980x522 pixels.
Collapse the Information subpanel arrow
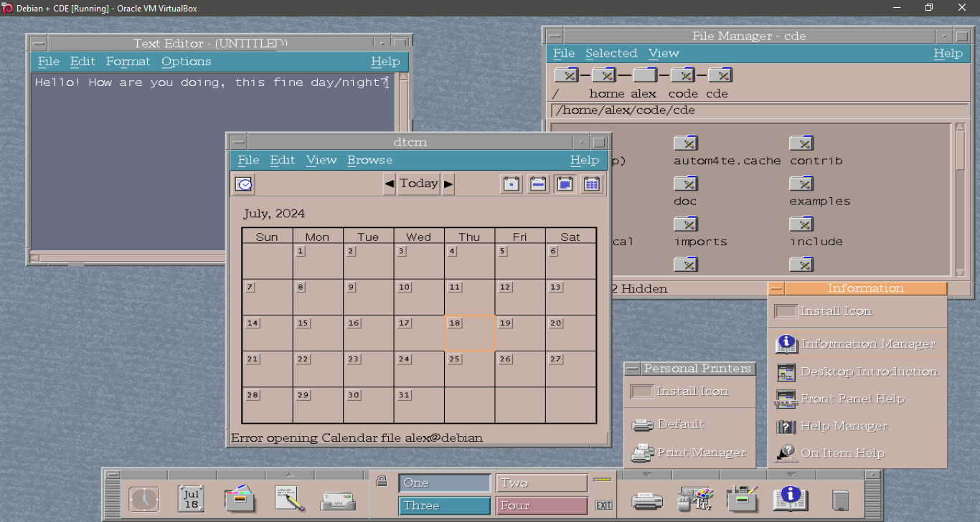[x=791, y=475]
